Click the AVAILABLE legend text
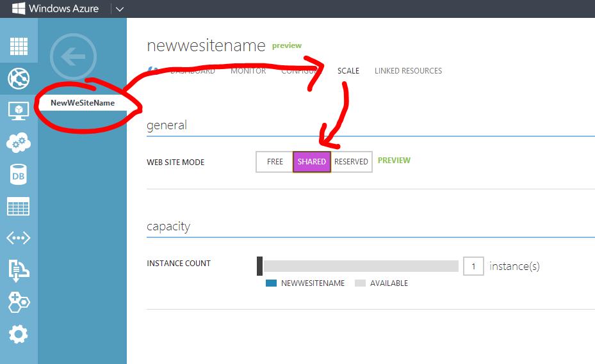 pyautogui.click(x=389, y=283)
